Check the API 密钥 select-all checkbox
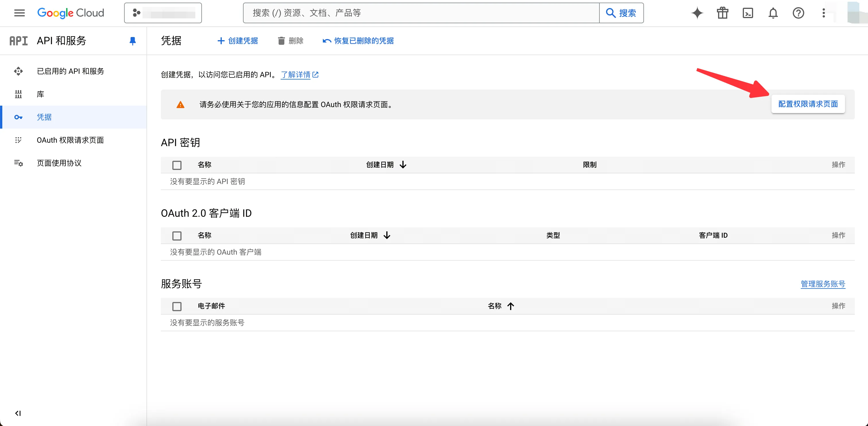 click(177, 165)
